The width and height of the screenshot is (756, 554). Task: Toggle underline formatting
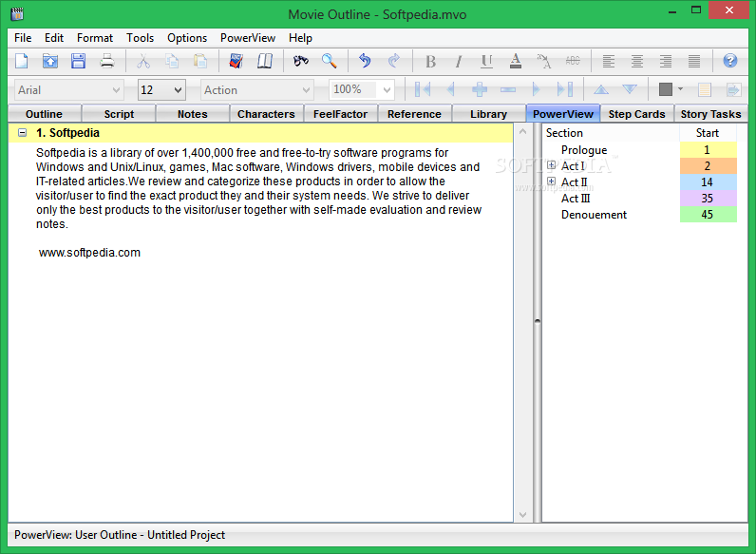487,61
